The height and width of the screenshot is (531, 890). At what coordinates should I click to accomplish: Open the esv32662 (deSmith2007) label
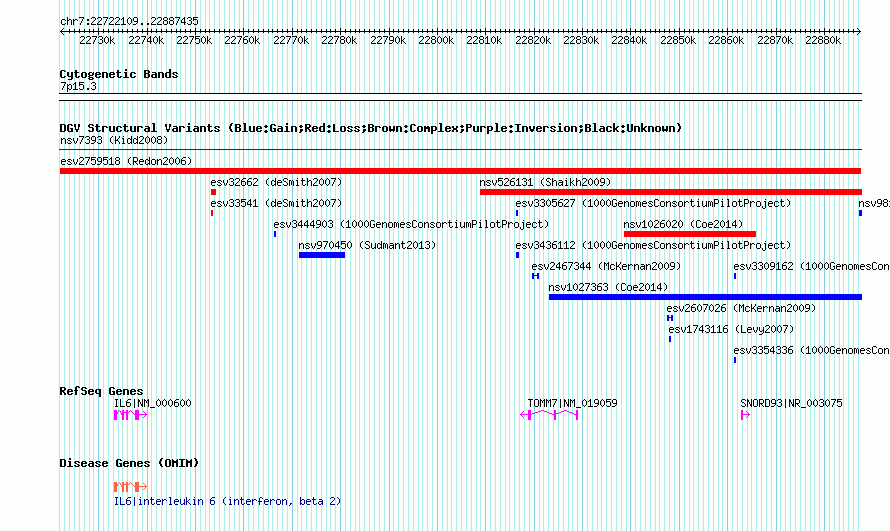276,182
